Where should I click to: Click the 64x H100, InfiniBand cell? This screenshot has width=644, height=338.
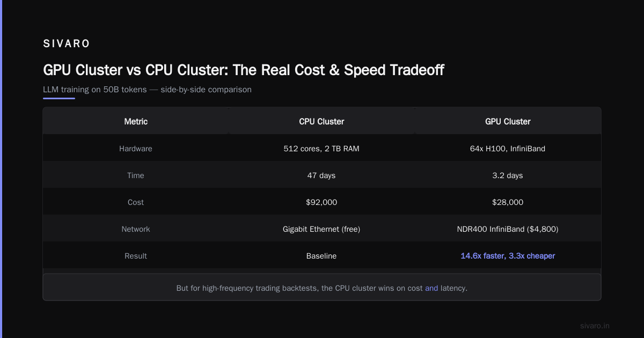click(508, 149)
